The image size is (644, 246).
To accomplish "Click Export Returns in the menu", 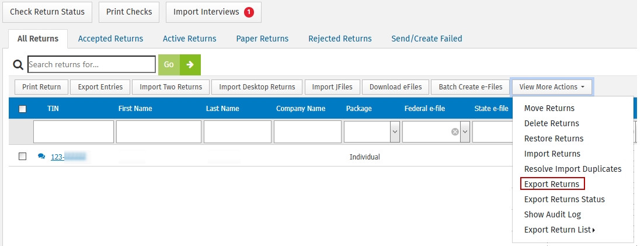I will [552, 184].
